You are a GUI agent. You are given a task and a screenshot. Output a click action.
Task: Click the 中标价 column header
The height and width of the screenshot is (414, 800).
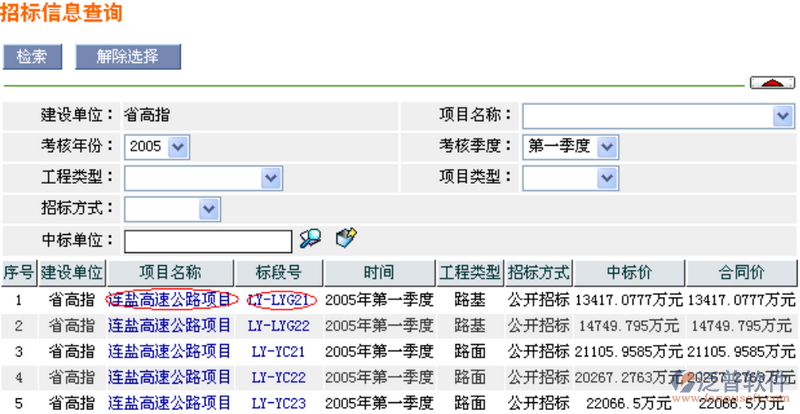630,272
